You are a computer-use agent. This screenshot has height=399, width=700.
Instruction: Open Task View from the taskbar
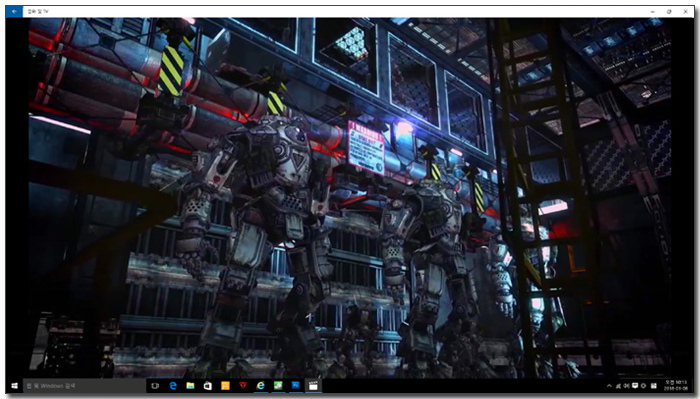(x=155, y=386)
